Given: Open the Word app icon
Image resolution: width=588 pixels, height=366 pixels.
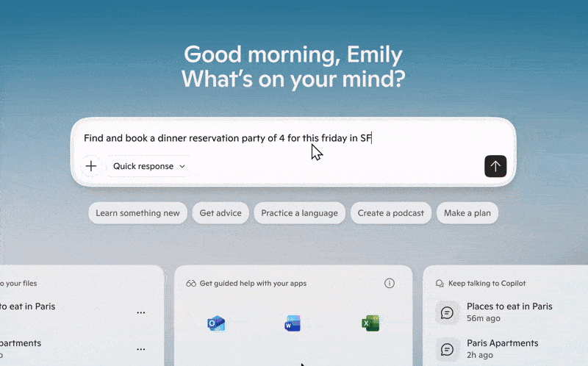Looking at the screenshot, I should 293,323.
